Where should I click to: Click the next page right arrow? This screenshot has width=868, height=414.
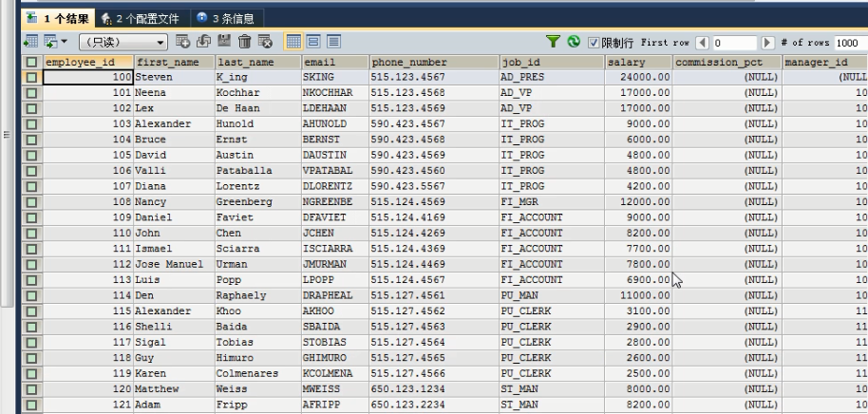[767, 43]
